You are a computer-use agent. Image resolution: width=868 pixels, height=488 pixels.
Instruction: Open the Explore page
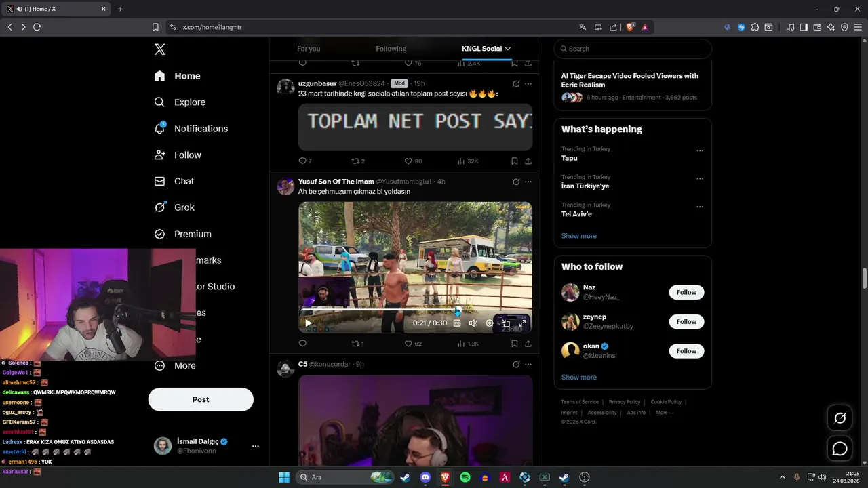coord(180,102)
